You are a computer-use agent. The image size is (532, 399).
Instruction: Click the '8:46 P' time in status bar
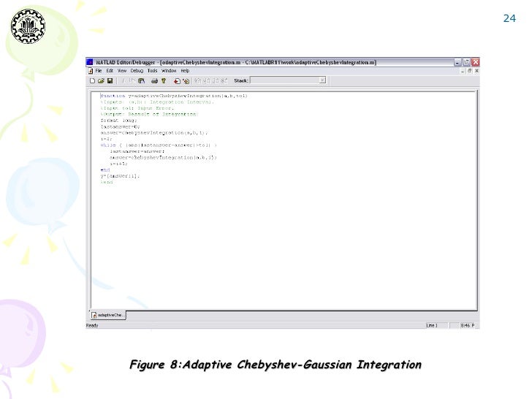tap(468, 325)
